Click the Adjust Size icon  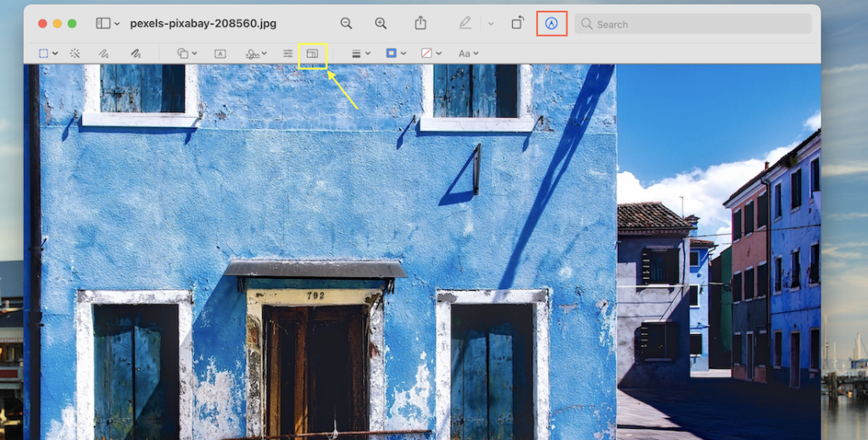[x=312, y=53]
